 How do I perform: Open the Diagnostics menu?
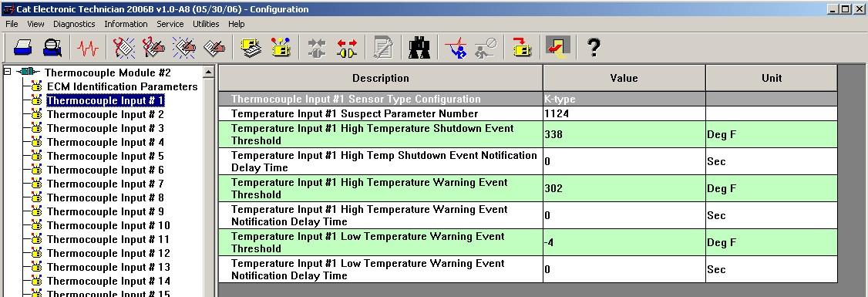pyautogui.click(x=74, y=24)
